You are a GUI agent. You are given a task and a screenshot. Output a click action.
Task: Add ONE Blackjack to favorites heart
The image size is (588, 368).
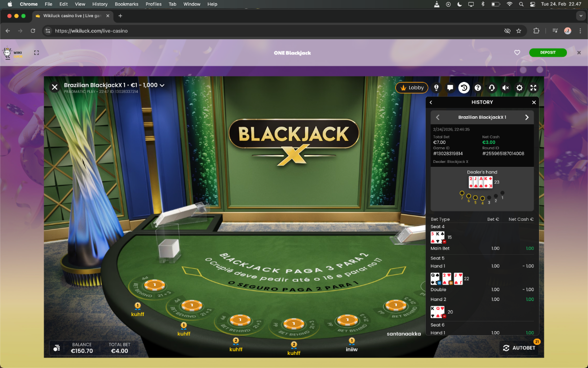pos(517,53)
